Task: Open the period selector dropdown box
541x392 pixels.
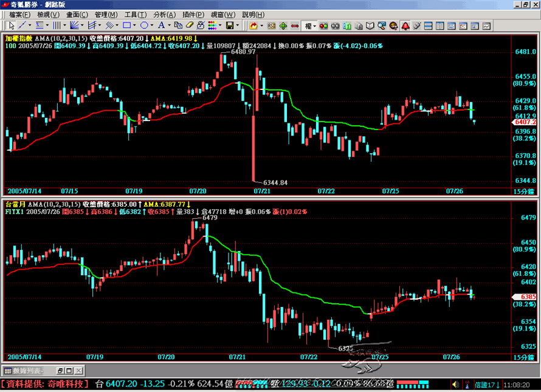Action: point(311,26)
